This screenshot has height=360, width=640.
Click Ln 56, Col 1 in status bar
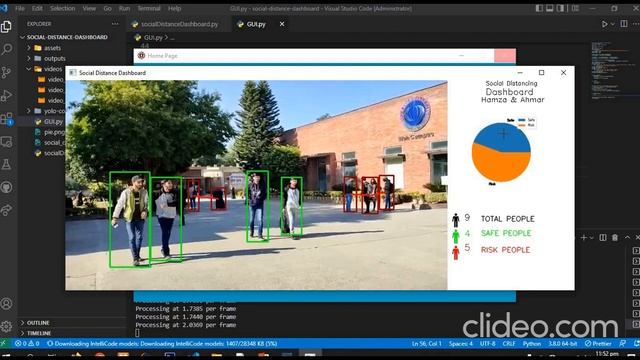pos(427,344)
